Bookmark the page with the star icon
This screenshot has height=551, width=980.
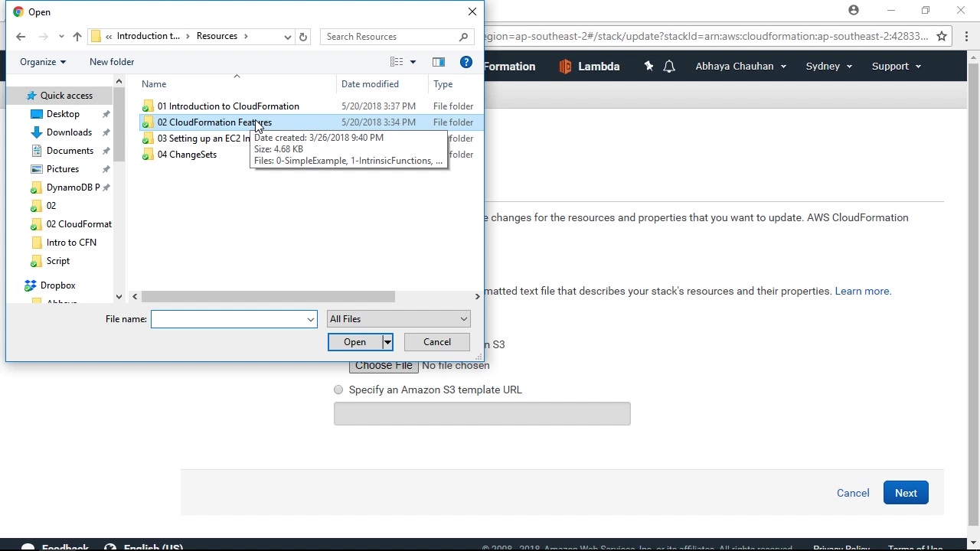(x=942, y=36)
